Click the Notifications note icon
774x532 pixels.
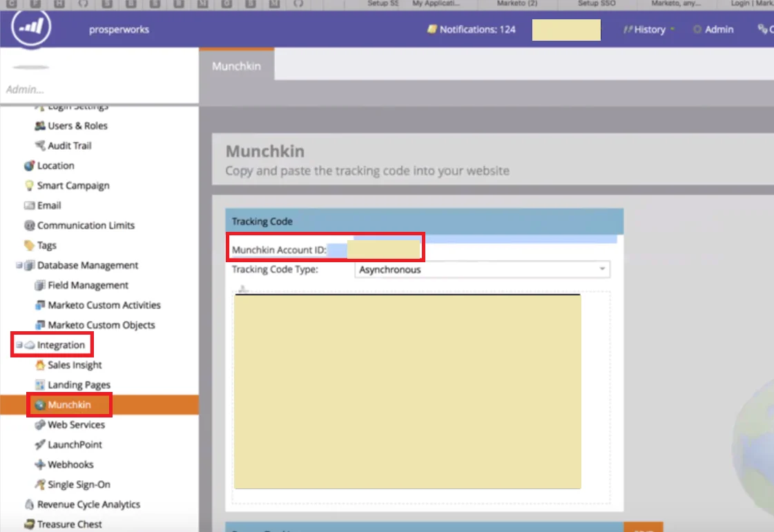click(x=432, y=29)
